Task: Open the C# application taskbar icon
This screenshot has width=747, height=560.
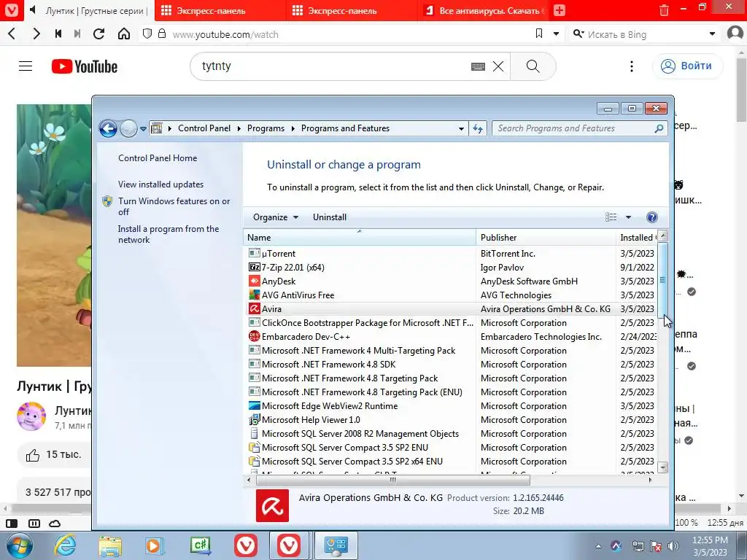Action: 200,545
